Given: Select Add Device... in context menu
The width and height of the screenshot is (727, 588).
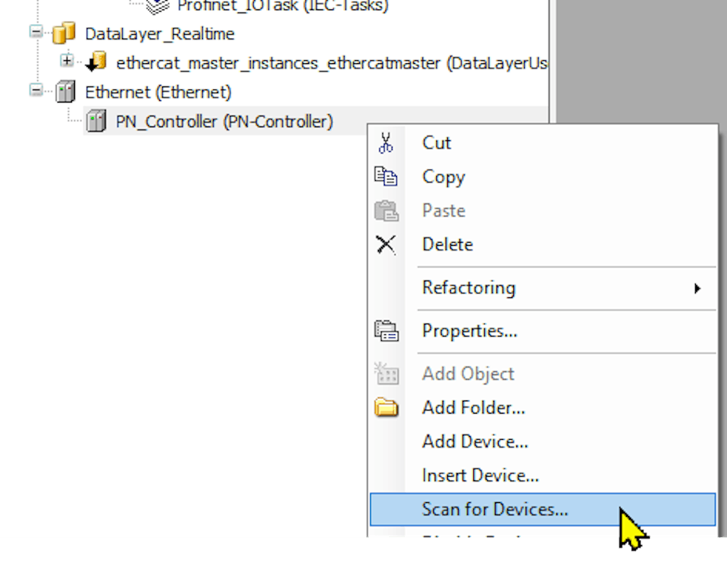Looking at the screenshot, I should coord(475,441).
